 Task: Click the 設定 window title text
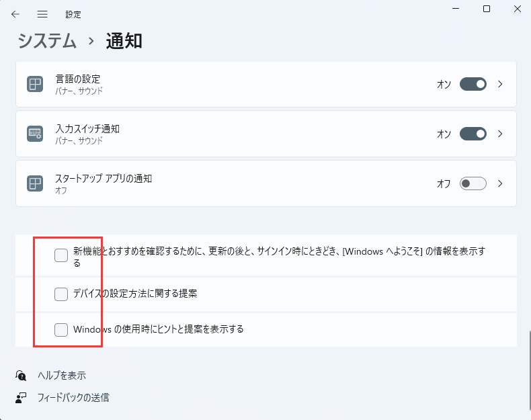click(73, 15)
